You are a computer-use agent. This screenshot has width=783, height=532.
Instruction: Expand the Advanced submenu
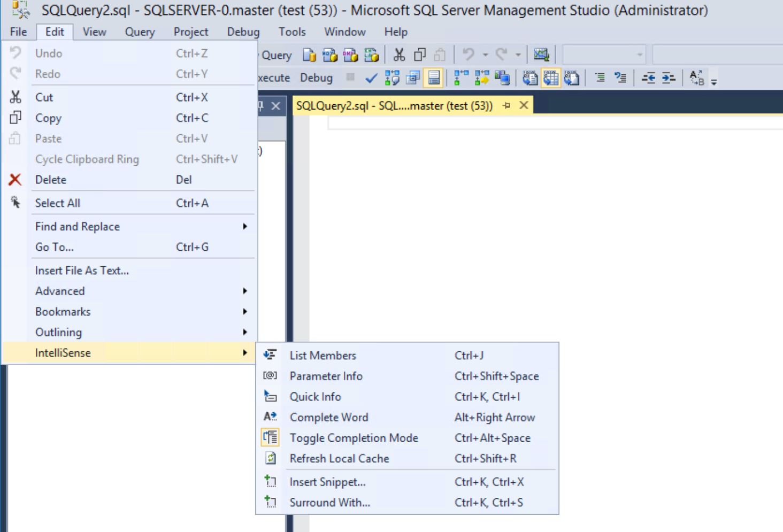click(129, 291)
